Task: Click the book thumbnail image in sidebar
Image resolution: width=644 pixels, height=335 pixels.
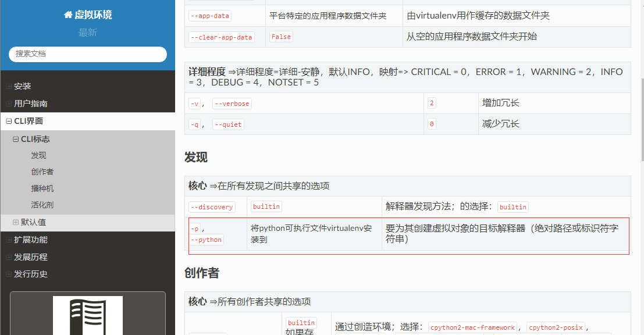Action: pos(88,315)
